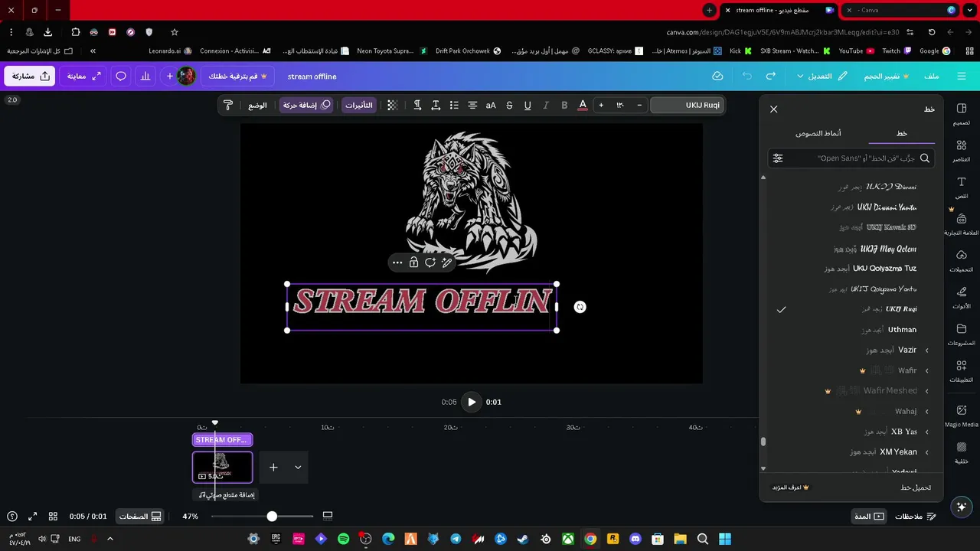The image size is (980, 551).
Task: Add a new page with plus
Action: [273, 468]
